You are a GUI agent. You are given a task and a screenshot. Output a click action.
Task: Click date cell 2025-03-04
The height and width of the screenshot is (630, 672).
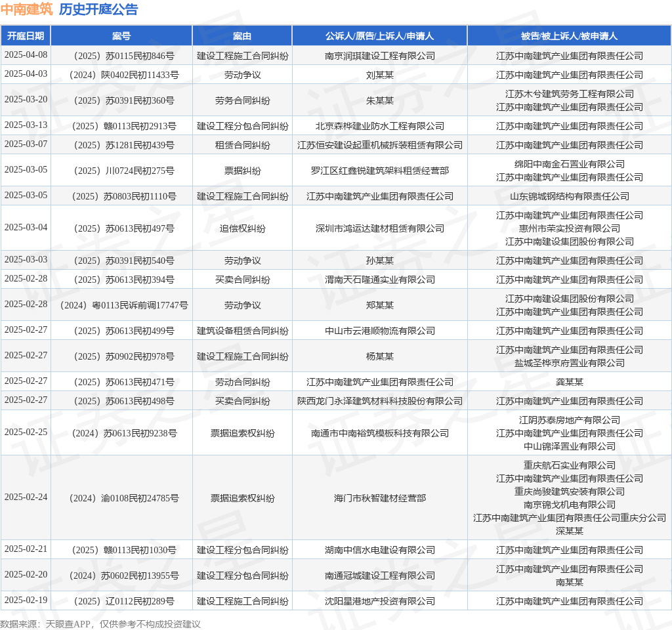coord(26,227)
